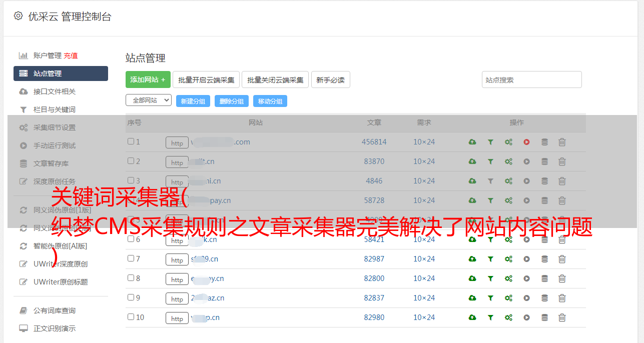Click the play icon in row 6
This screenshot has width=644, height=343.
526,239
